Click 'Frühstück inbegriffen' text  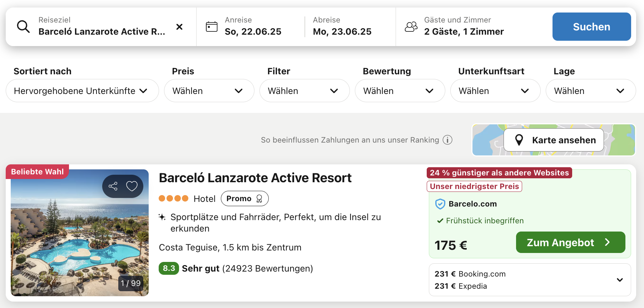pyautogui.click(x=485, y=220)
